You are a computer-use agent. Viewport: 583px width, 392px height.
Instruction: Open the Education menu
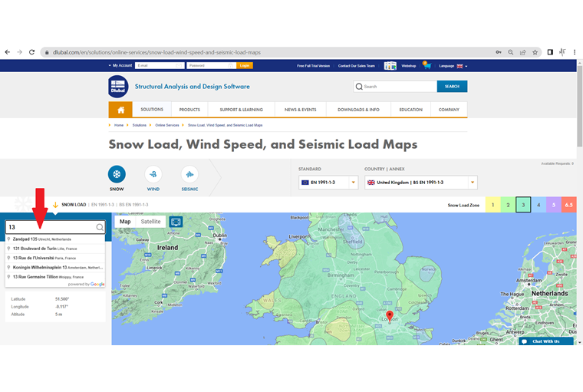[x=411, y=110]
